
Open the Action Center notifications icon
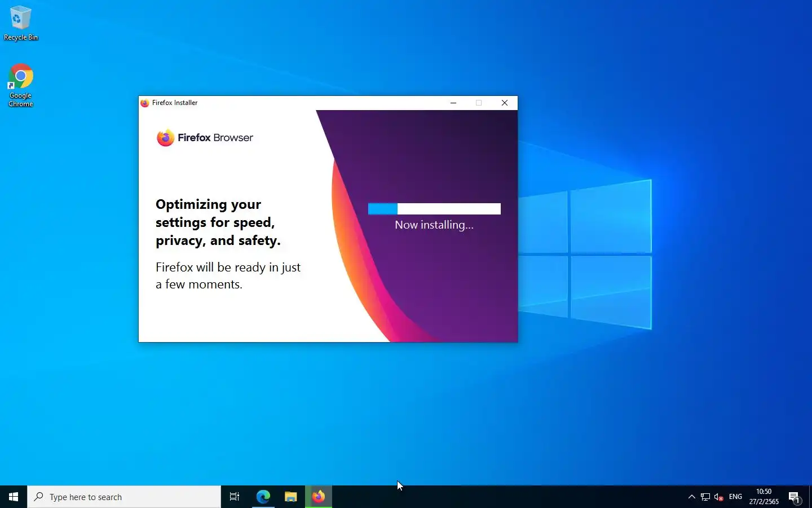[794, 497]
